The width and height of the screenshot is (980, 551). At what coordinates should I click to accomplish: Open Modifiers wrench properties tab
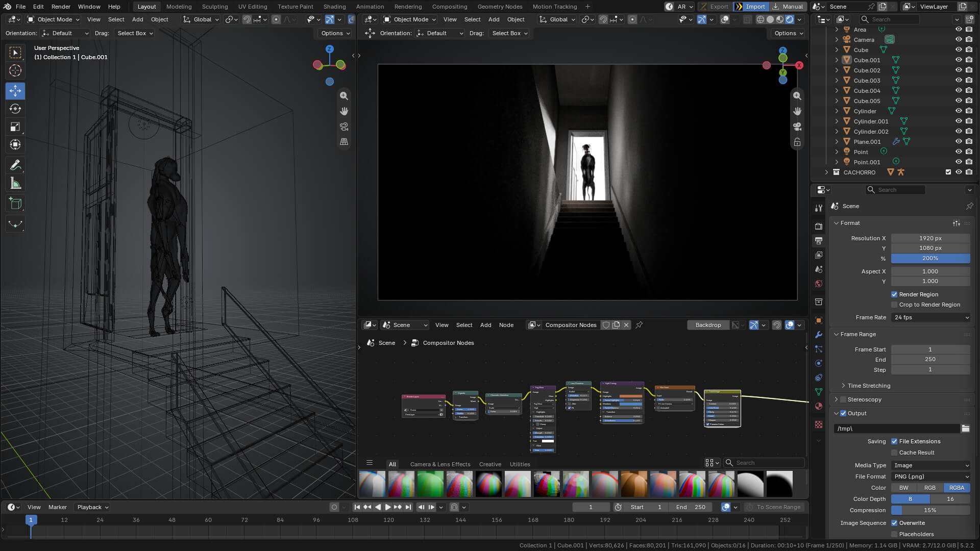pos(819,335)
